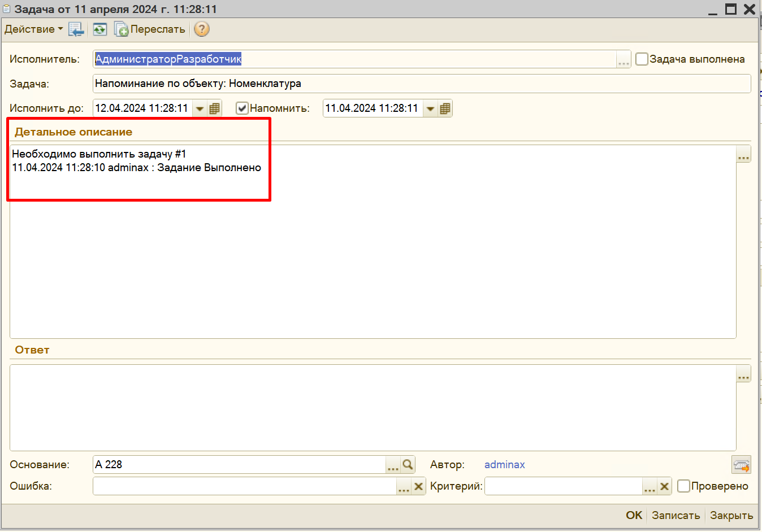Open the Действие menu
The width and height of the screenshot is (762, 532).
click(x=33, y=29)
